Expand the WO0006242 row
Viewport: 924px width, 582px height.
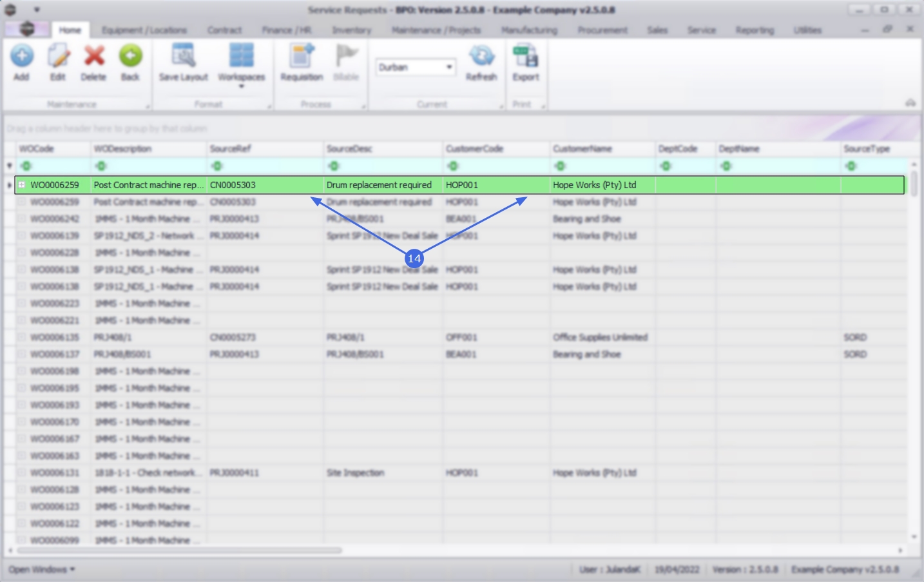(x=21, y=218)
